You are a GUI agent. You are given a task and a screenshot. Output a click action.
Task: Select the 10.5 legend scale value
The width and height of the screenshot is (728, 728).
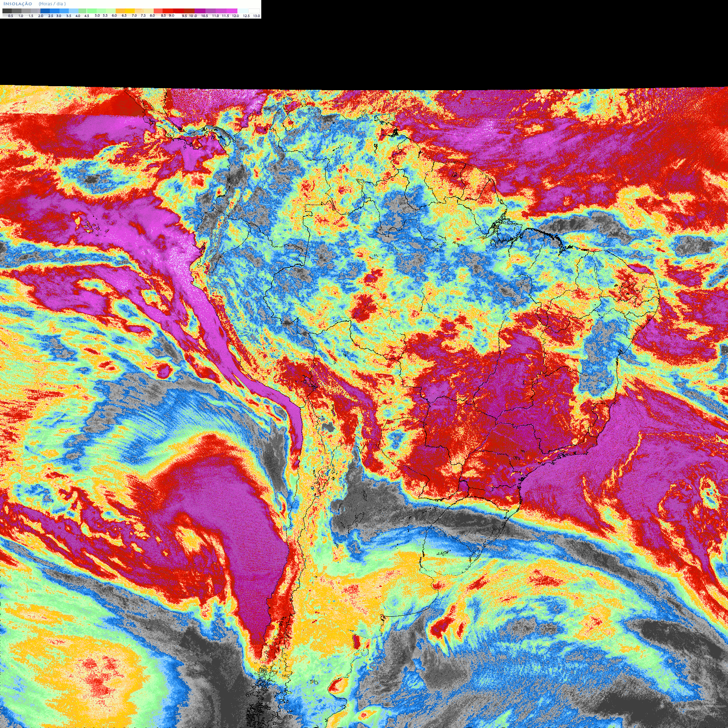click(x=205, y=16)
